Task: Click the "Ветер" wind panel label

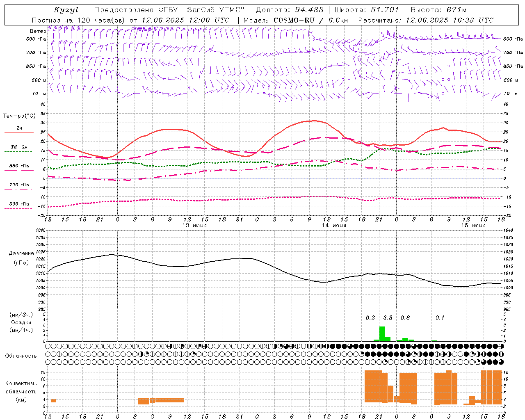Action: (x=38, y=31)
